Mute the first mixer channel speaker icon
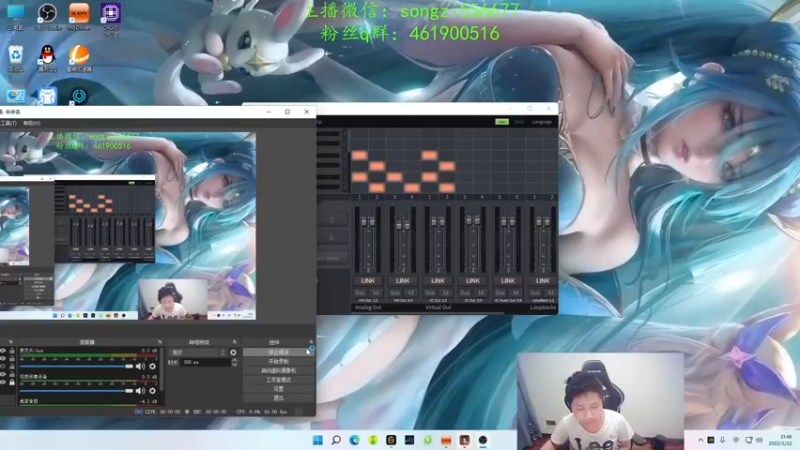This screenshot has width=800, height=450. tap(140, 366)
